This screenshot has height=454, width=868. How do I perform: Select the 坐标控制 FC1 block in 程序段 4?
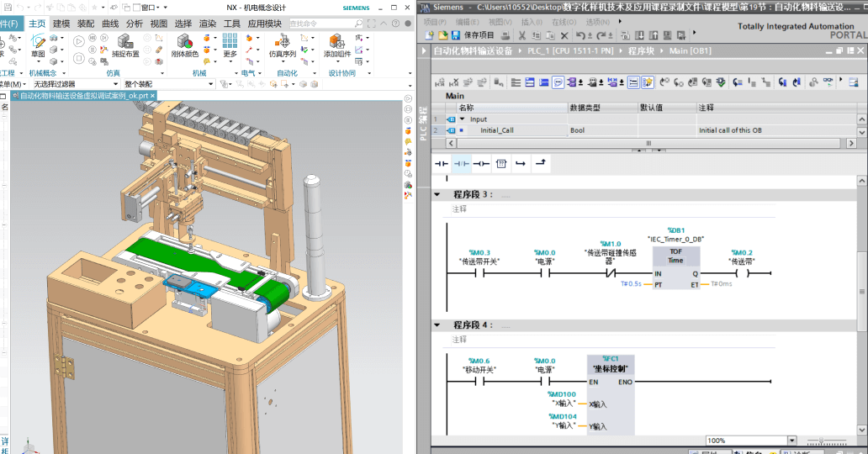[611, 395]
